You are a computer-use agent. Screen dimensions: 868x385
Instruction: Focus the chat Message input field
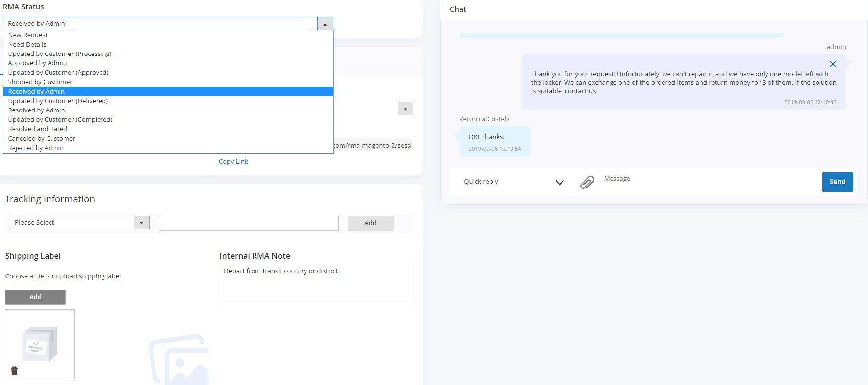click(710, 182)
